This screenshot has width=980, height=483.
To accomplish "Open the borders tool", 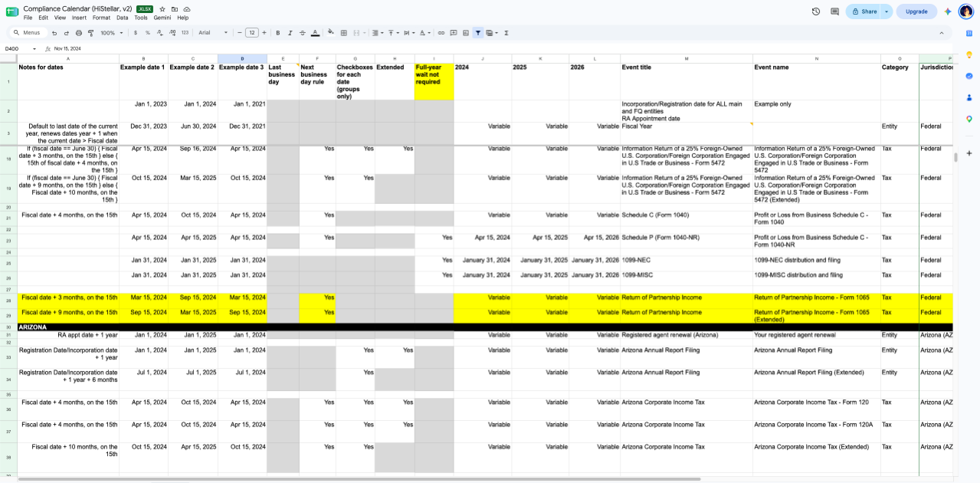I will pos(344,33).
